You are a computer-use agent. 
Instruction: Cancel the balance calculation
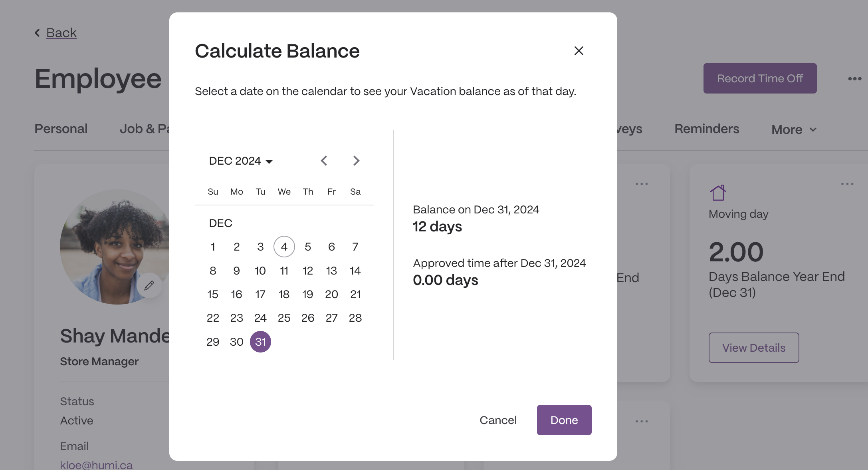(498, 420)
